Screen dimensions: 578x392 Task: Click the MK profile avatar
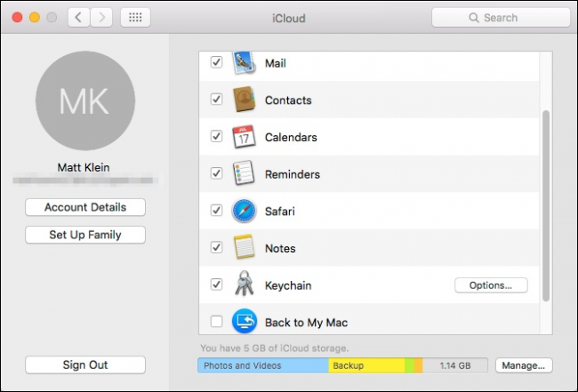coord(85,100)
